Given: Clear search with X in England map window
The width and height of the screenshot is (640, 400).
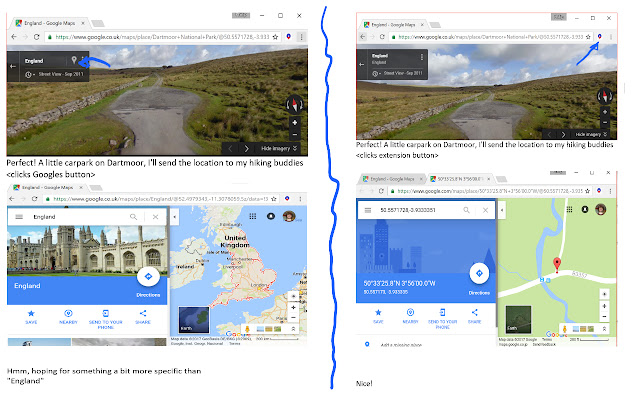Looking at the screenshot, I should 156,217.
